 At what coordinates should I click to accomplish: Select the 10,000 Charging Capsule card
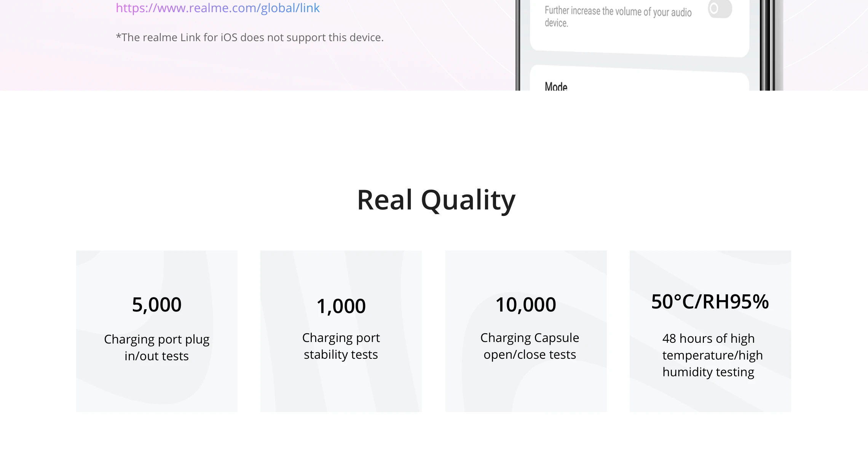526,331
